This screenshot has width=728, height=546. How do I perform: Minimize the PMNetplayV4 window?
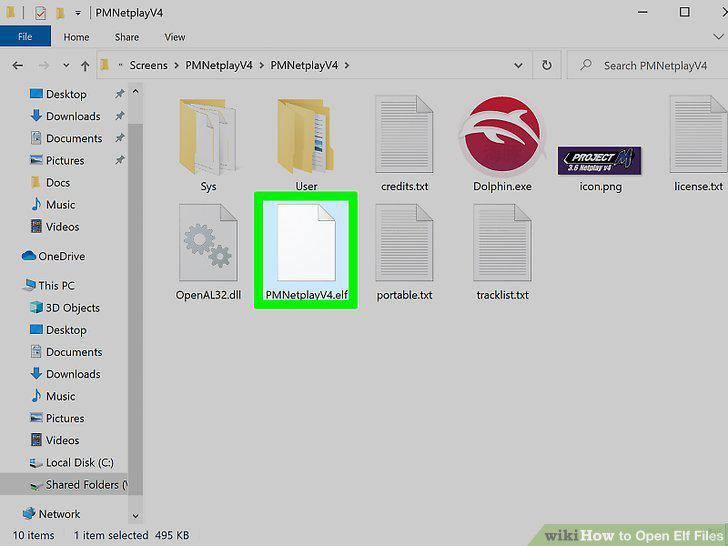tap(643, 13)
